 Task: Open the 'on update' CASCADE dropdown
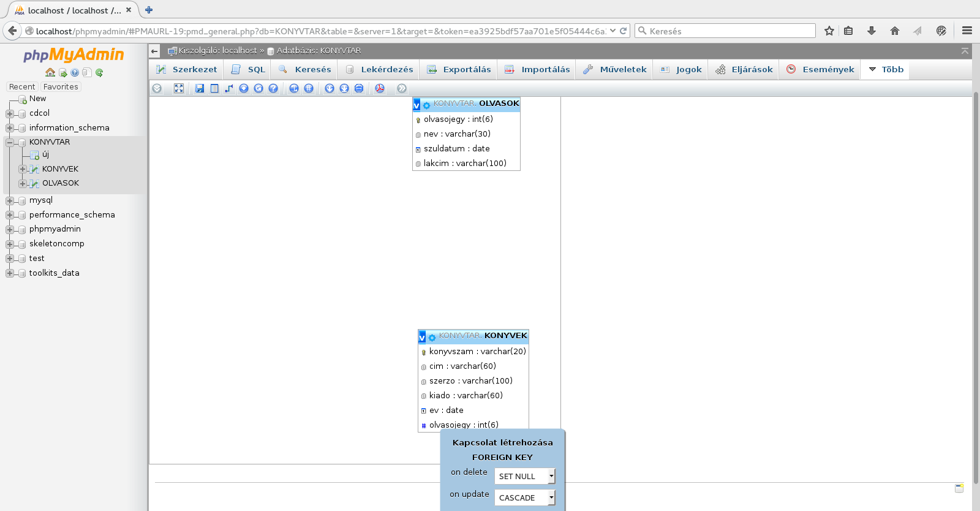(x=525, y=498)
